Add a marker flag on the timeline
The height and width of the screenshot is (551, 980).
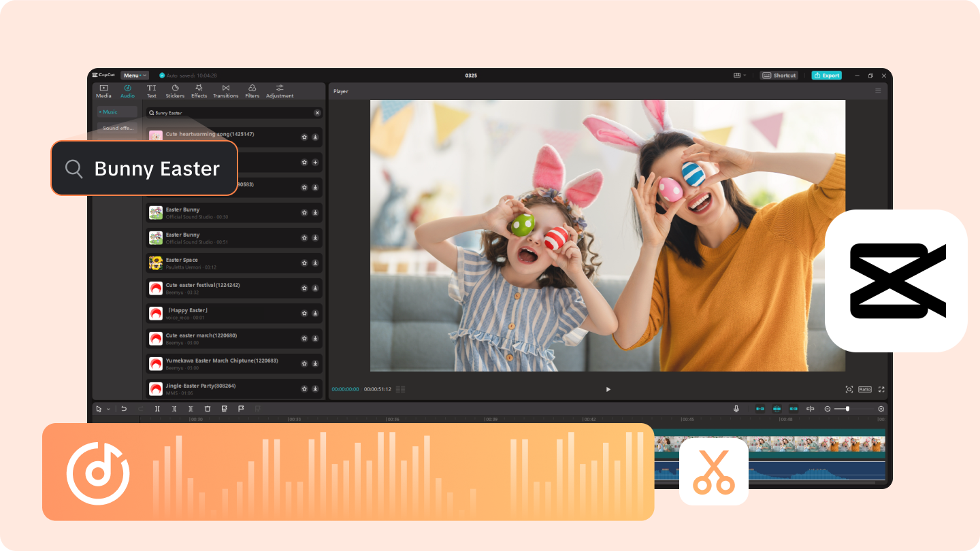pos(241,409)
